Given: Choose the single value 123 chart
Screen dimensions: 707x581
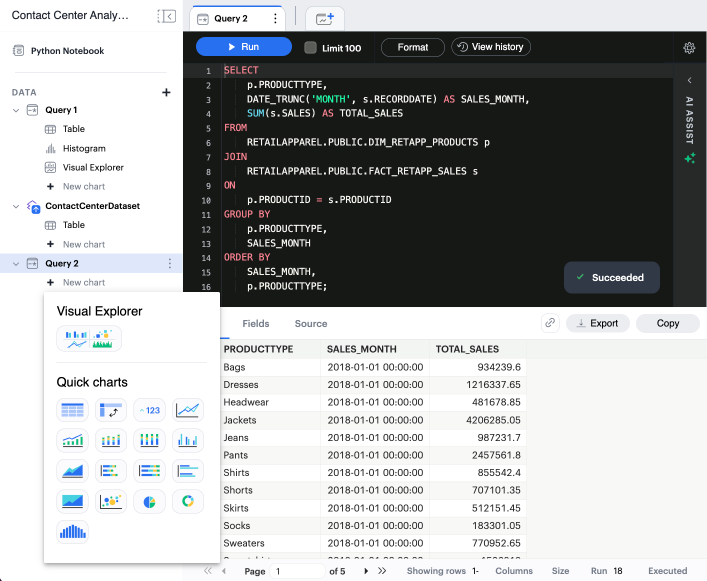Looking at the screenshot, I should click(149, 410).
